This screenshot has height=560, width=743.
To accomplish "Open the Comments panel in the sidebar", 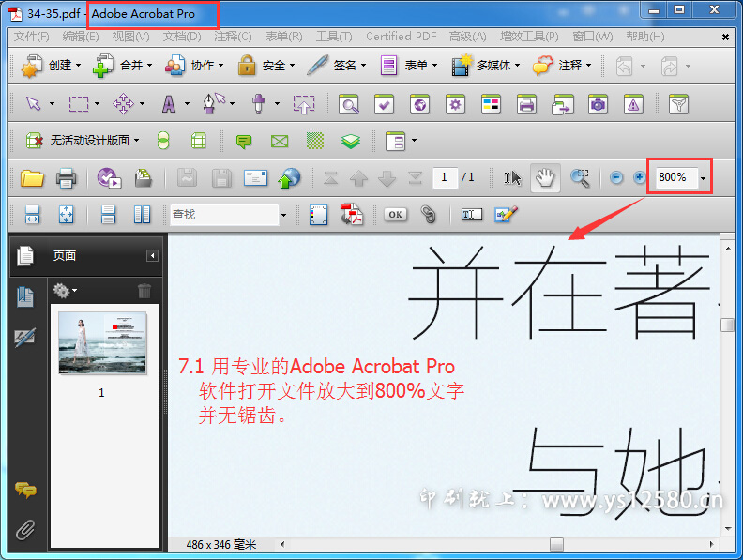I will click(25, 491).
